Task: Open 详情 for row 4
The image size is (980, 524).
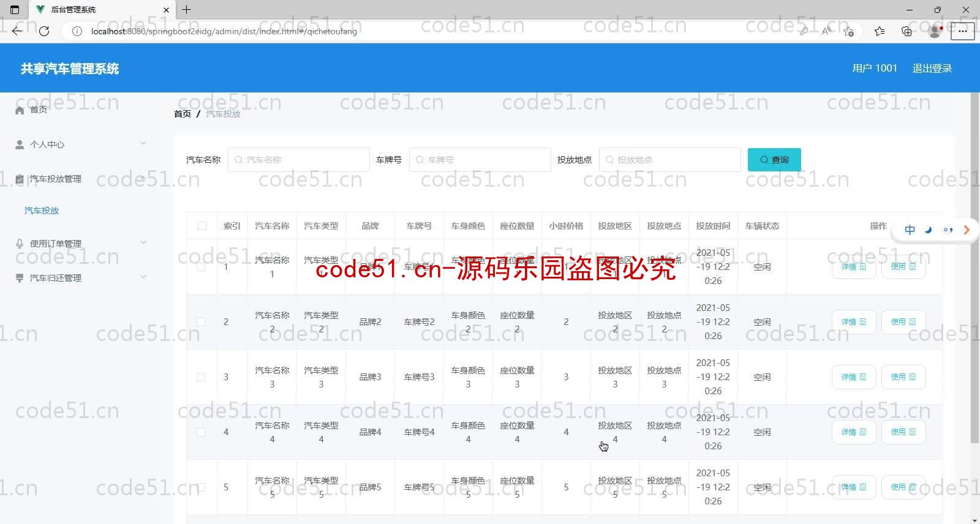Action: tap(854, 432)
